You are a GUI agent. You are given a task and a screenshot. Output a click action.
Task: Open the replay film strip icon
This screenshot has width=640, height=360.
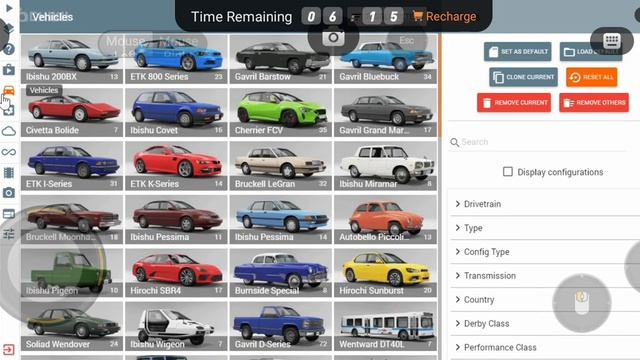pyautogui.click(x=9, y=173)
